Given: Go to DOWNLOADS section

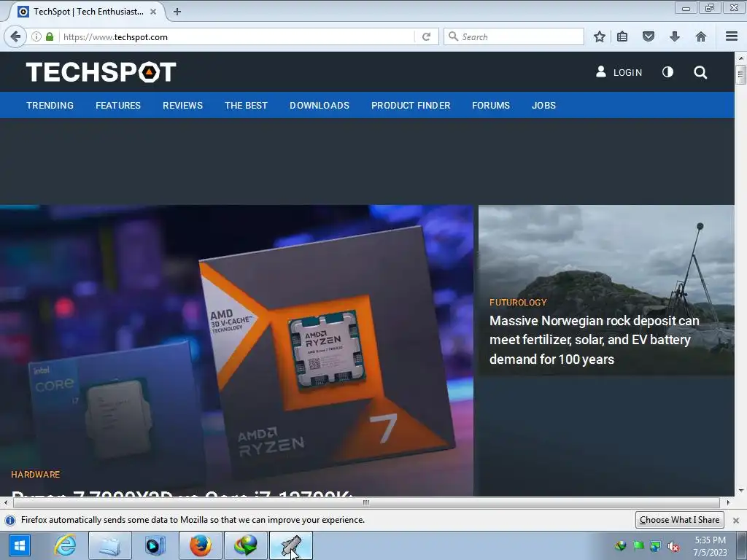Looking at the screenshot, I should coord(320,105).
